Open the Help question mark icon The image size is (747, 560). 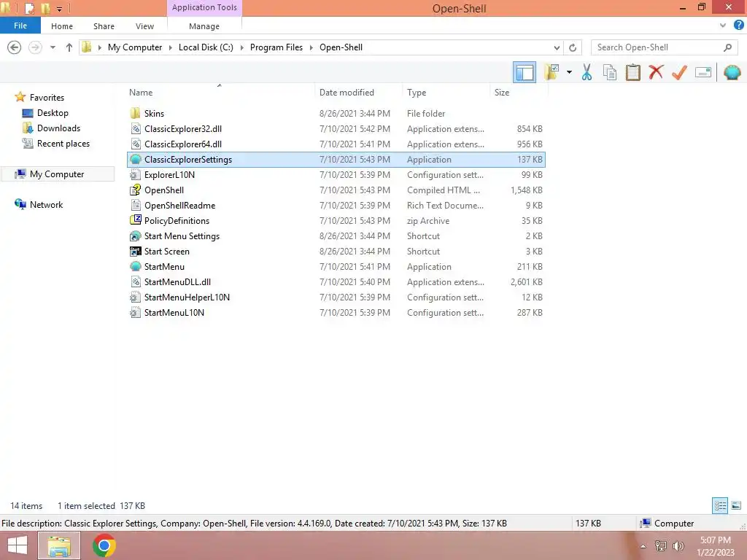(738, 26)
